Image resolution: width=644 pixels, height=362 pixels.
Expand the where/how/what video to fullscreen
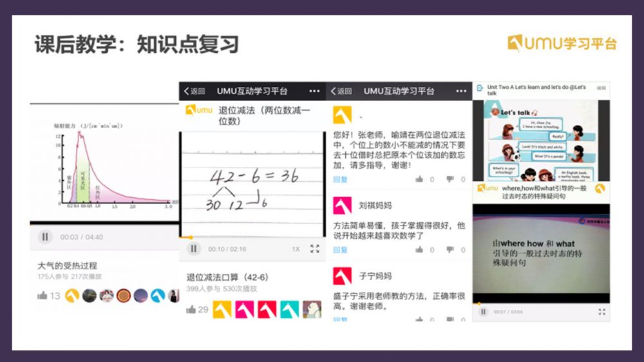point(601,312)
